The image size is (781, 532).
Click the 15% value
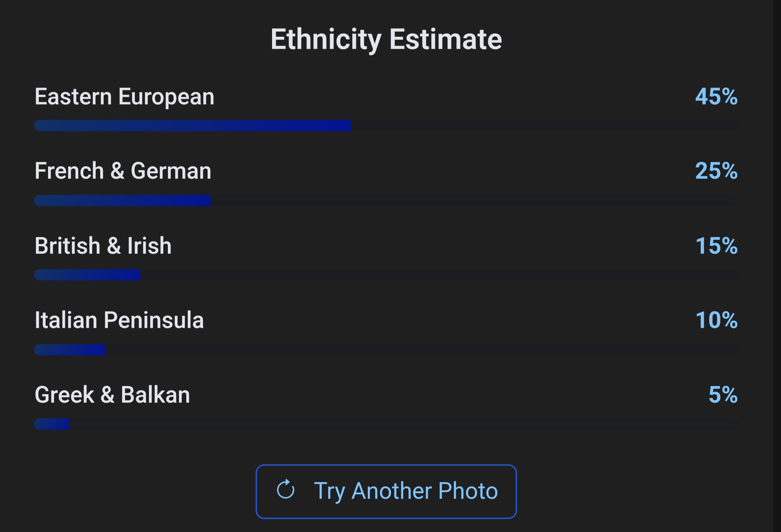pyautogui.click(x=717, y=246)
